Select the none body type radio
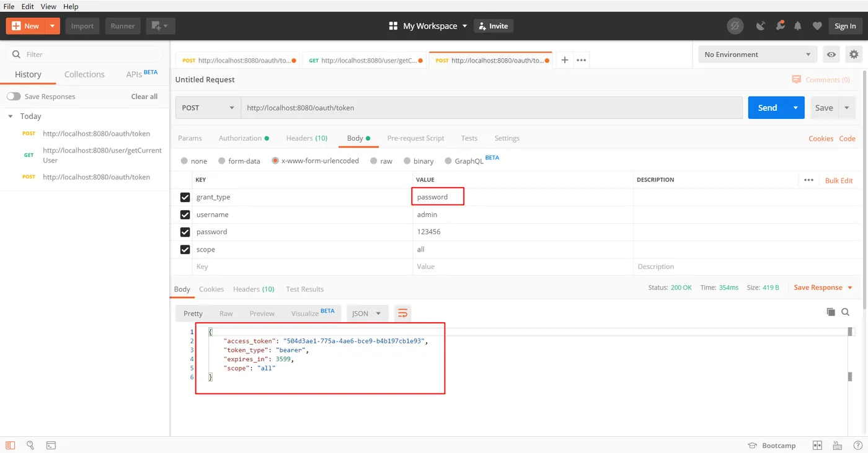This screenshot has width=868, height=453. [184, 161]
